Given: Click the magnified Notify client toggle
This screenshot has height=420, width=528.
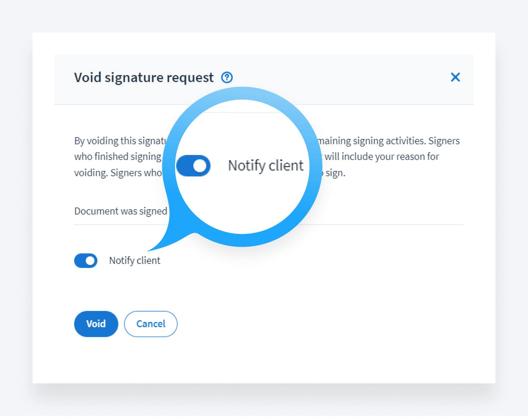Looking at the screenshot, I should point(193,166).
